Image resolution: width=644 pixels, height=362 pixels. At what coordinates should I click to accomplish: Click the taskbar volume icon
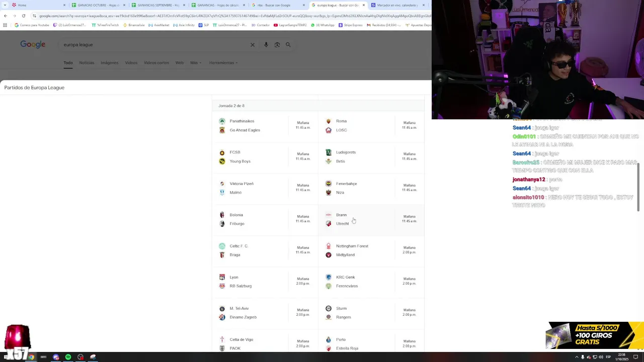tap(601, 357)
